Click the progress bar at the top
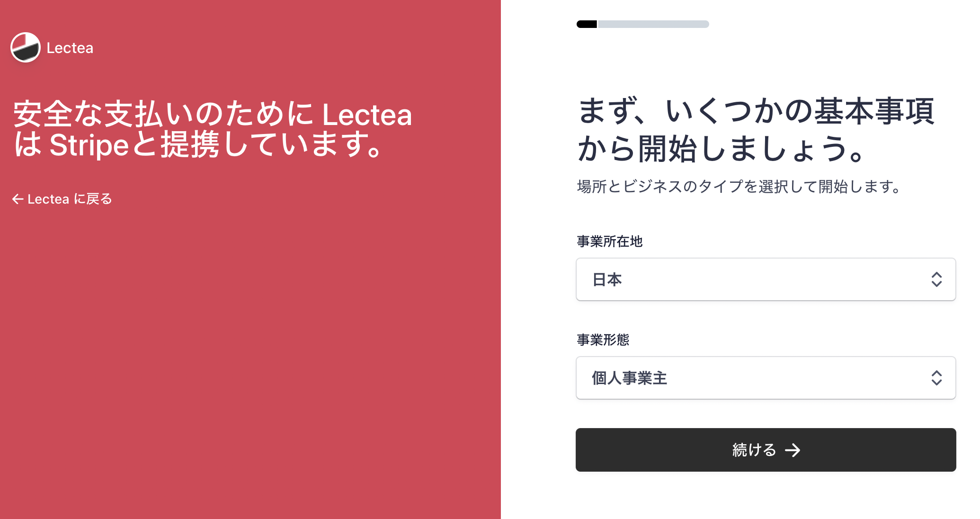Screen dimensions: 980x519 click(642, 24)
